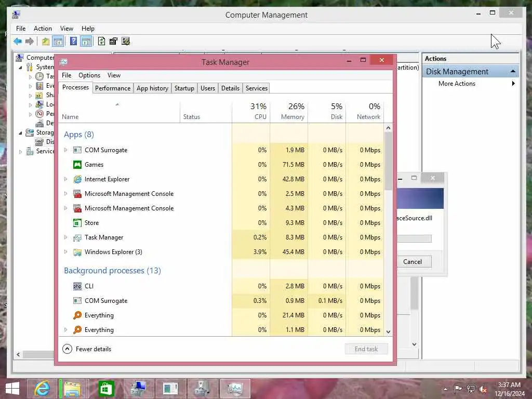Switch to the Users tab
Viewport: 532px width, 399px height.
(208, 88)
